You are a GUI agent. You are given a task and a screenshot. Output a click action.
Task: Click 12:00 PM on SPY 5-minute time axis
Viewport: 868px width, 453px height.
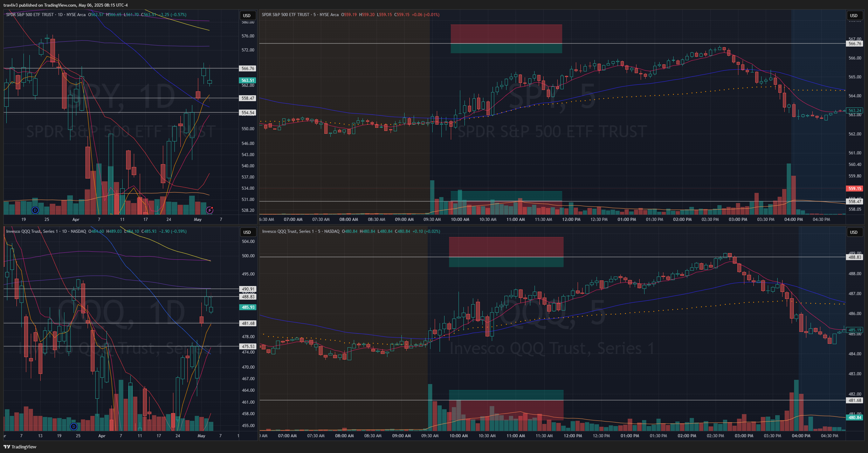[x=571, y=219]
